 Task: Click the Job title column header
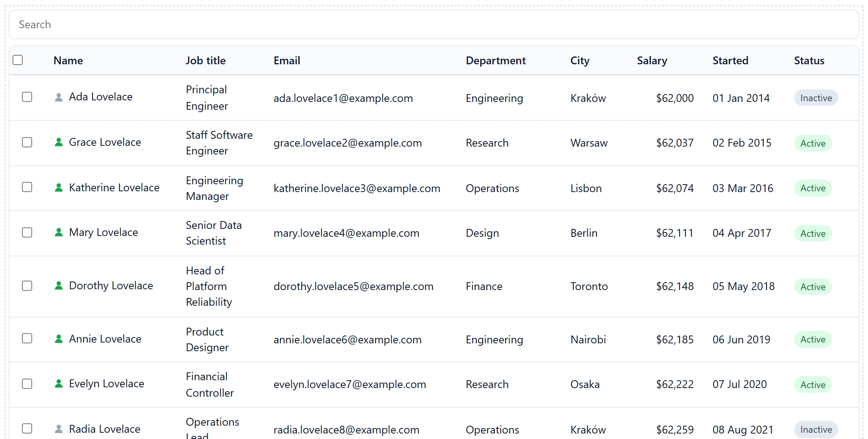(x=206, y=60)
